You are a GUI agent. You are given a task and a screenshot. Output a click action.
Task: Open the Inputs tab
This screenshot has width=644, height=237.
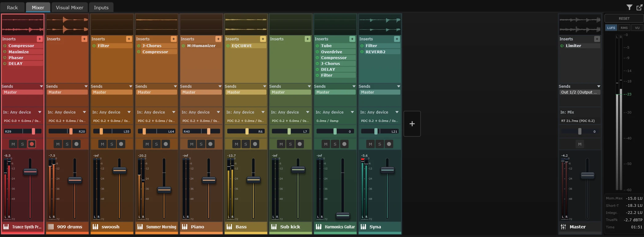(x=101, y=7)
